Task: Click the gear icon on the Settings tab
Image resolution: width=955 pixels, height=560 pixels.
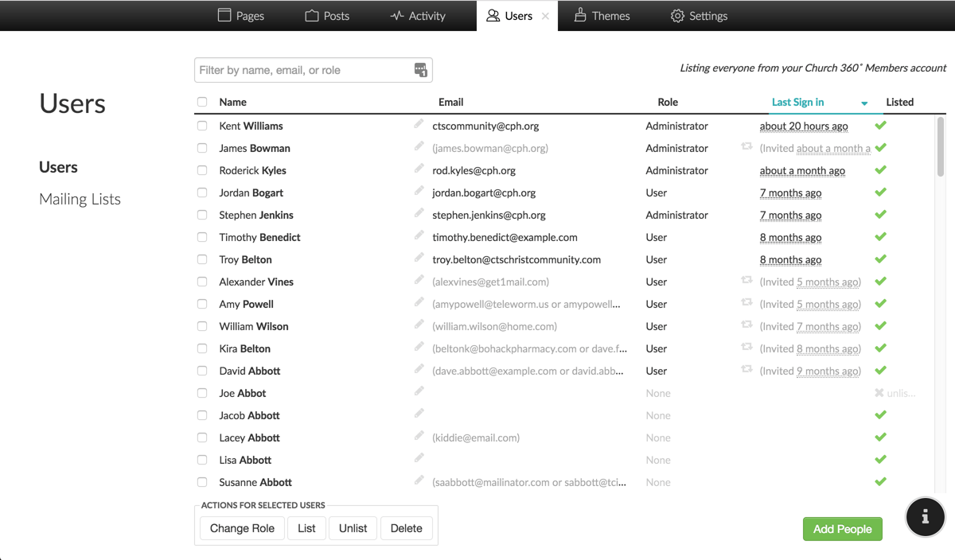Action: coord(676,15)
